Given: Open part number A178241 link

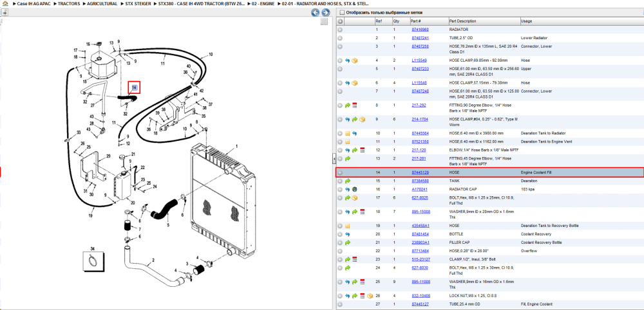Looking at the screenshot, I should [x=419, y=190].
